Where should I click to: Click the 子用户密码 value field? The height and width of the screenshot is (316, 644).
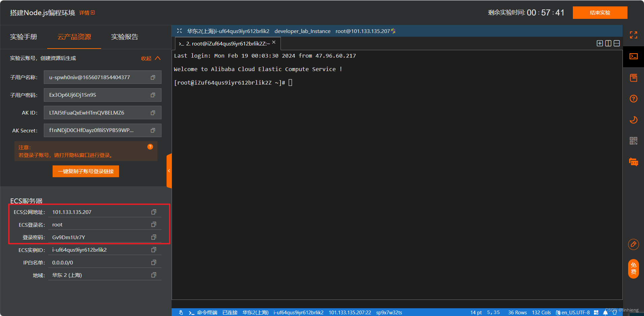[103, 95]
